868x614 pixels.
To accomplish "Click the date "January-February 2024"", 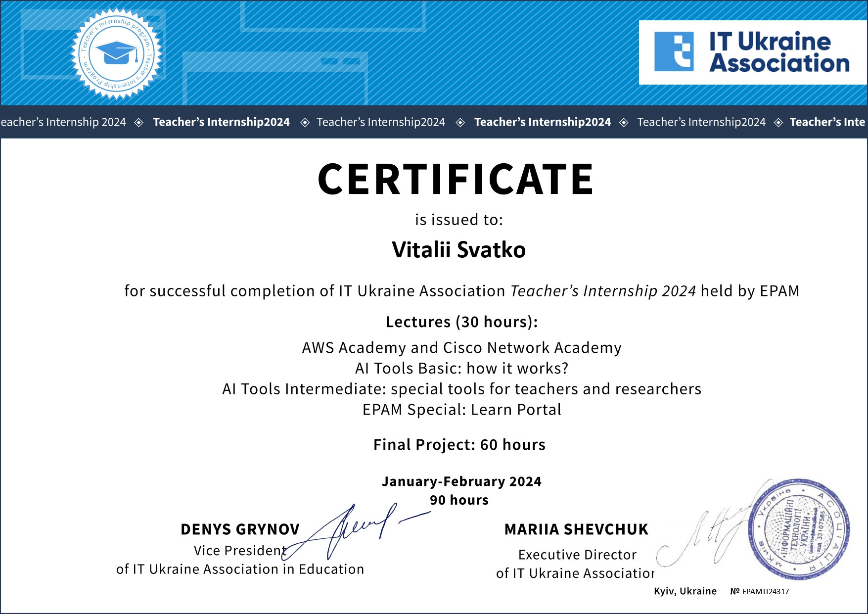I will tap(461, 481).
